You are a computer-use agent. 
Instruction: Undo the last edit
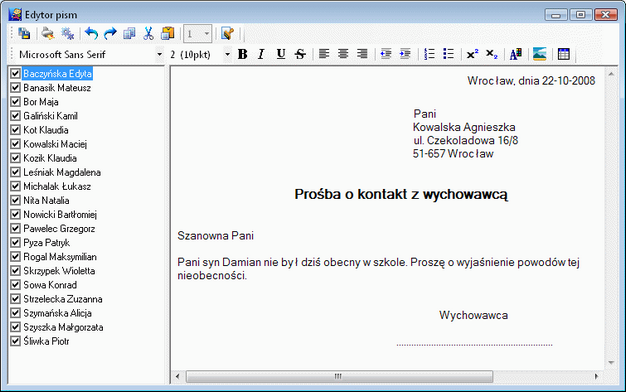click(91, 34)
